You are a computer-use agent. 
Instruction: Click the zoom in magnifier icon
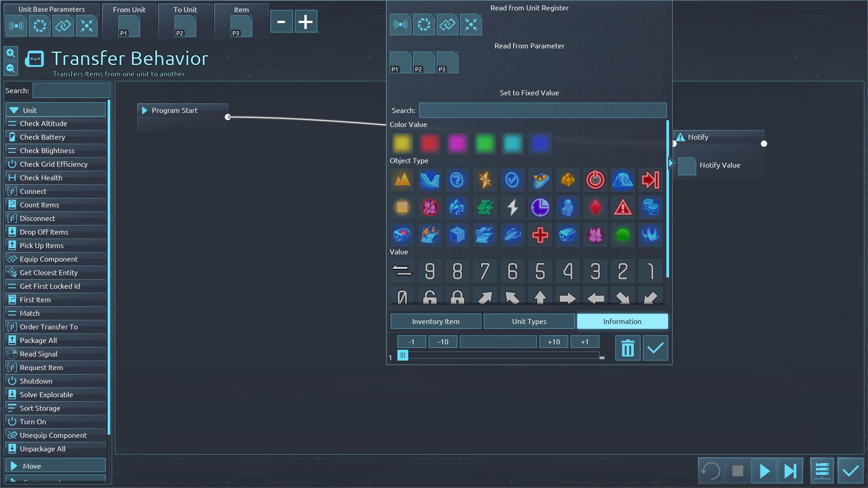11,53
